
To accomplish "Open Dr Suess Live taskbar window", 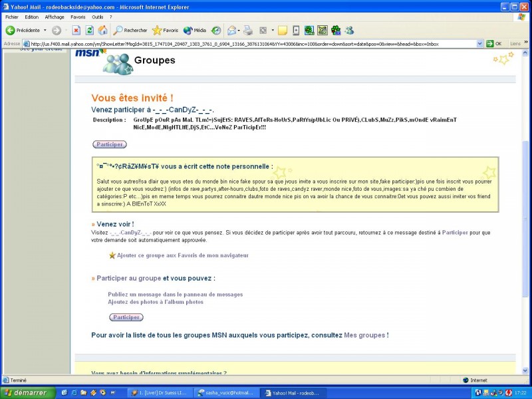I will pos(161,393).
